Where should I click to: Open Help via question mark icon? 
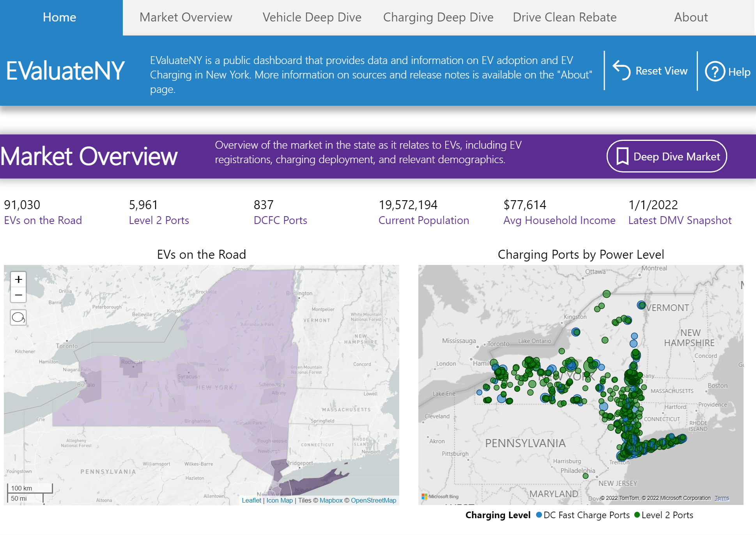tap(715, 71)
